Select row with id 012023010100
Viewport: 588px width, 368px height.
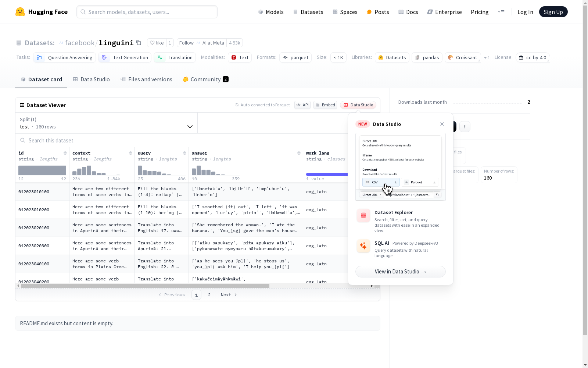pos(182,192)
